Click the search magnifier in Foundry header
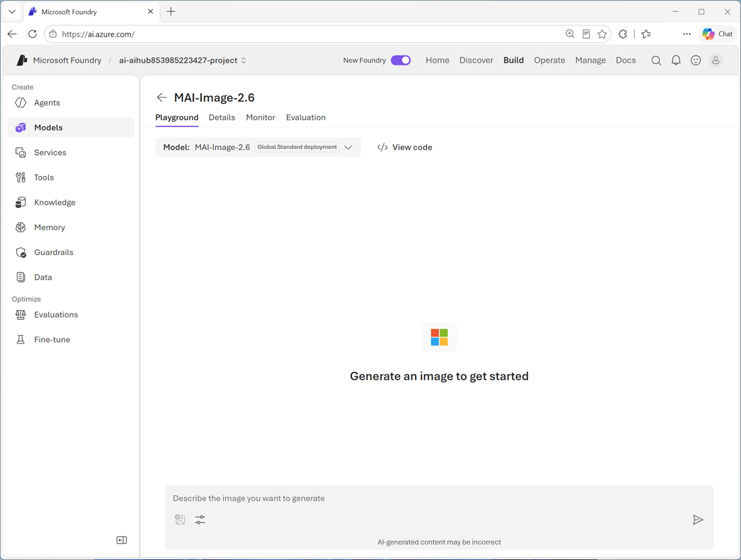 pyautogui.click(x=656, y=61)
